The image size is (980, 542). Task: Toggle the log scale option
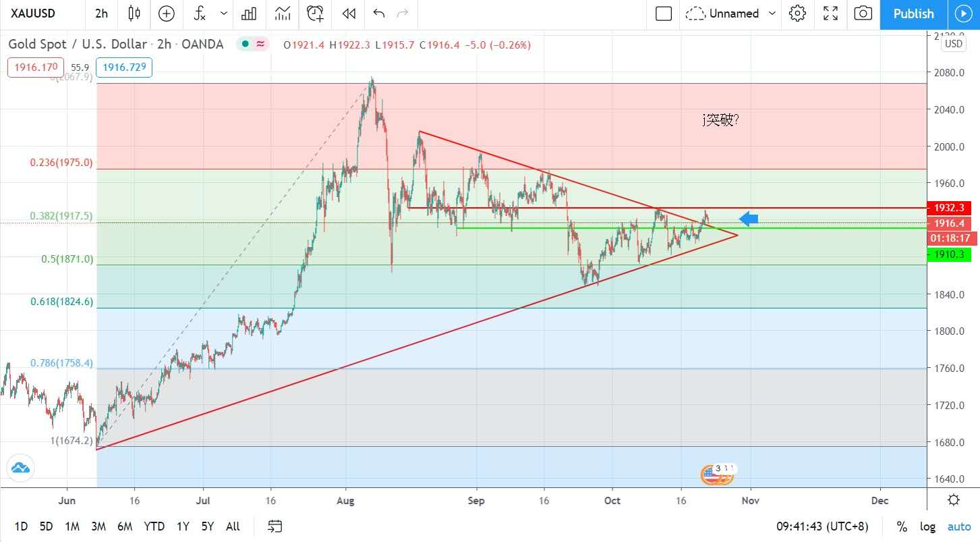(927, 526)
